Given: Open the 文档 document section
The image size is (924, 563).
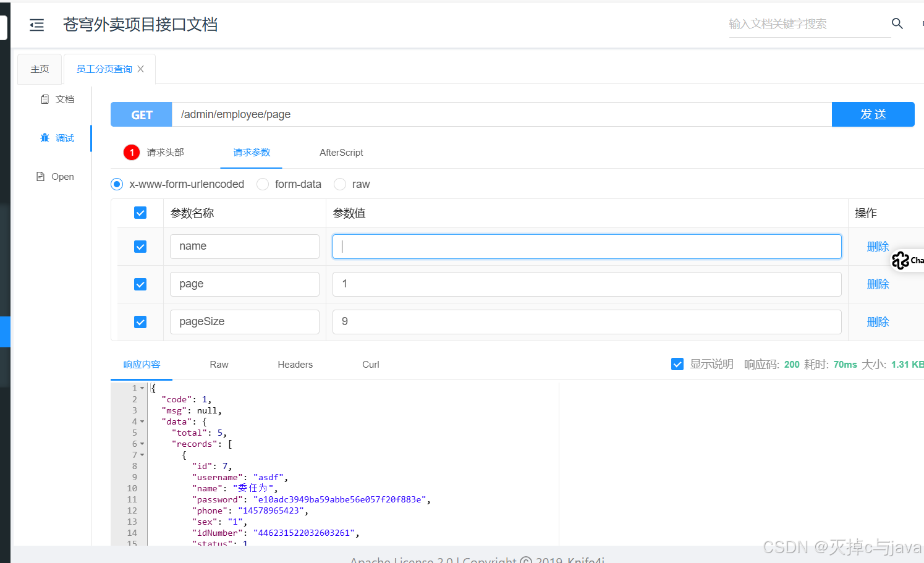Looking at the screenshot, I should pyautogui.click(x=57, y=99).
